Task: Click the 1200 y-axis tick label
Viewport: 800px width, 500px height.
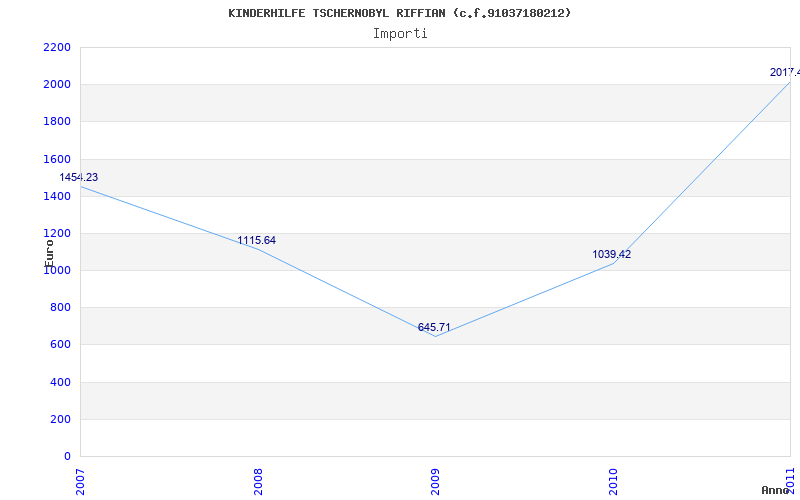Action: [57, 234]
